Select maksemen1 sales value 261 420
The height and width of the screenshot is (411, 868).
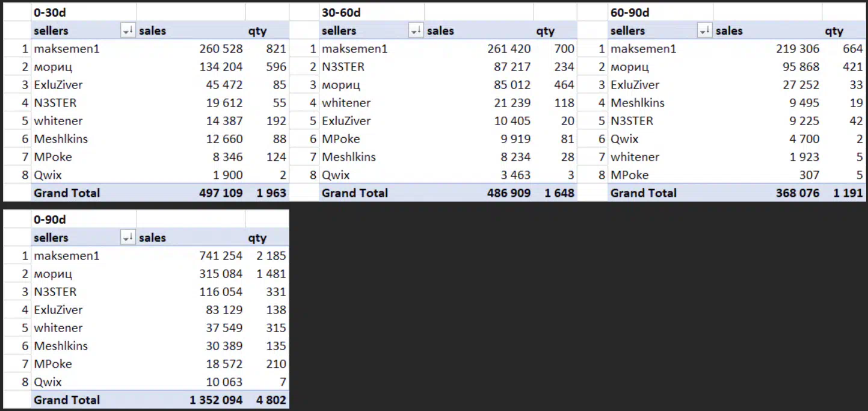tap(509, 49)
